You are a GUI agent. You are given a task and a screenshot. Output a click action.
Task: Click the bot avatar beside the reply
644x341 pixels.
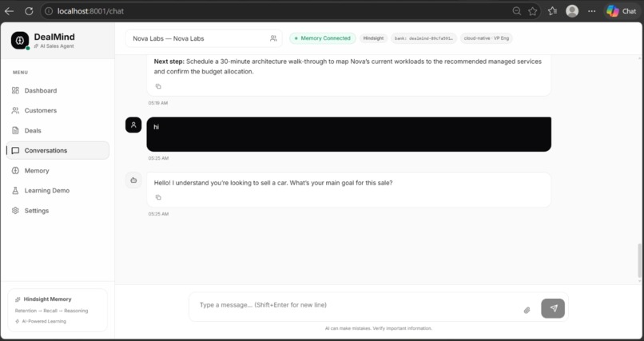133,180
